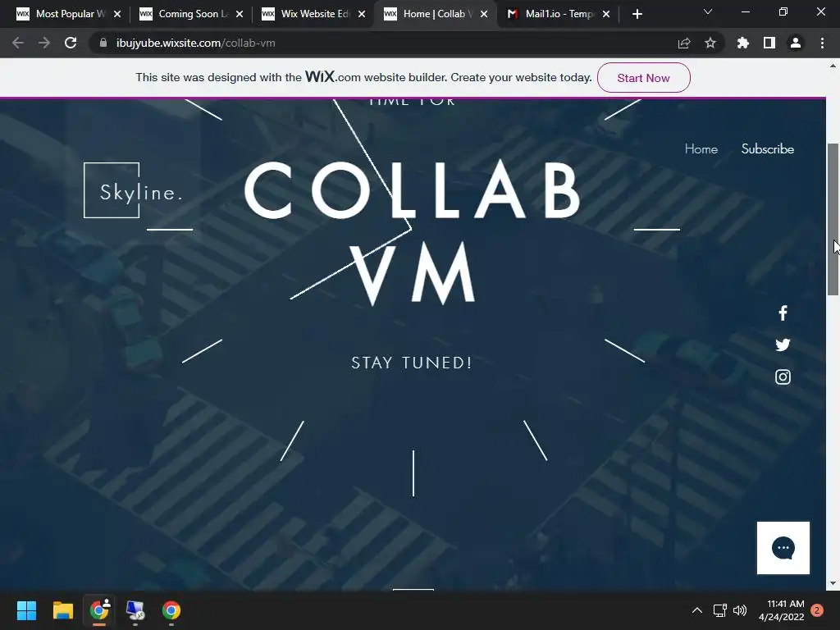Open tab search dropdown arrow
Image resolution: width=840 pixels, height=630 pixels.
708,11
